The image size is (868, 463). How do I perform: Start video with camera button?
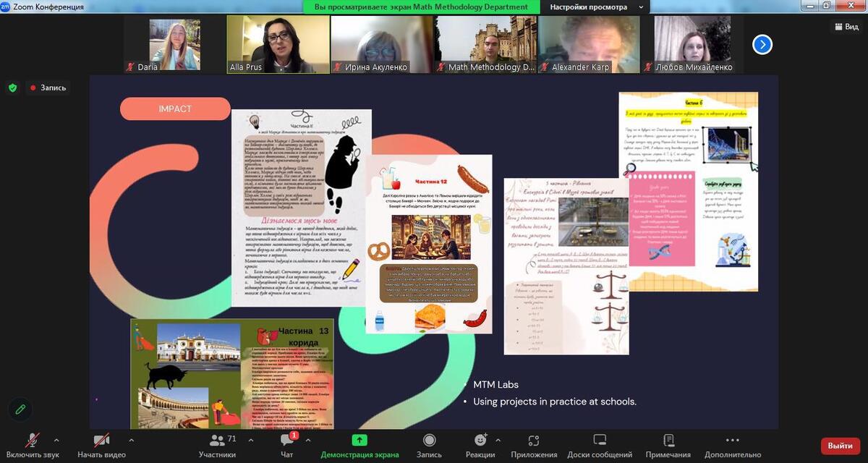[x=101, y=445]
